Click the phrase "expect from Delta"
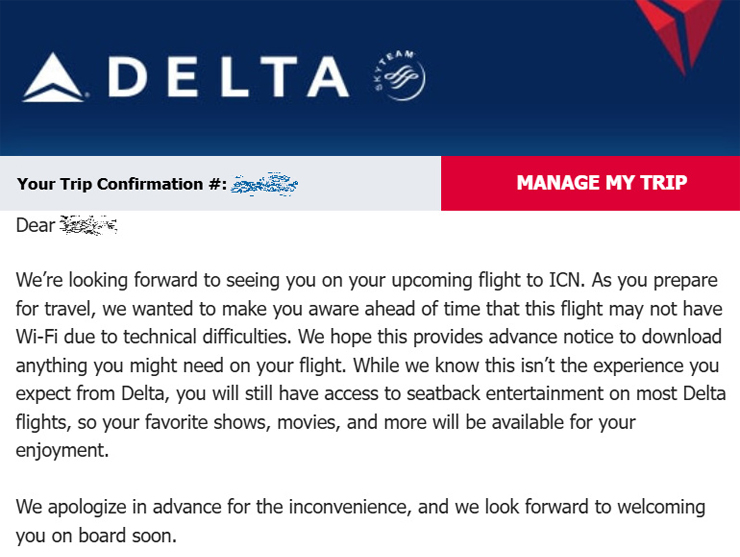This screenshot has width=740, height=557. coord(92,394)
